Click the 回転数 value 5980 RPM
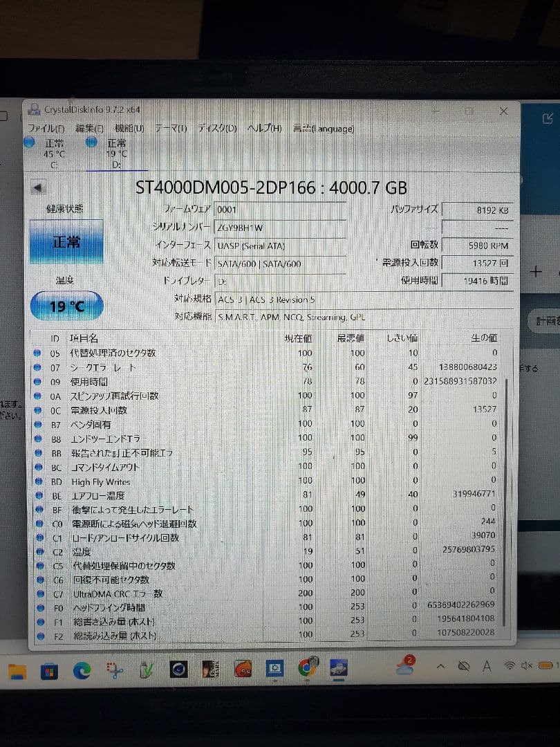The width and height of the screenshot is (560, 747). pyautogui.click(x=478, y=246)
